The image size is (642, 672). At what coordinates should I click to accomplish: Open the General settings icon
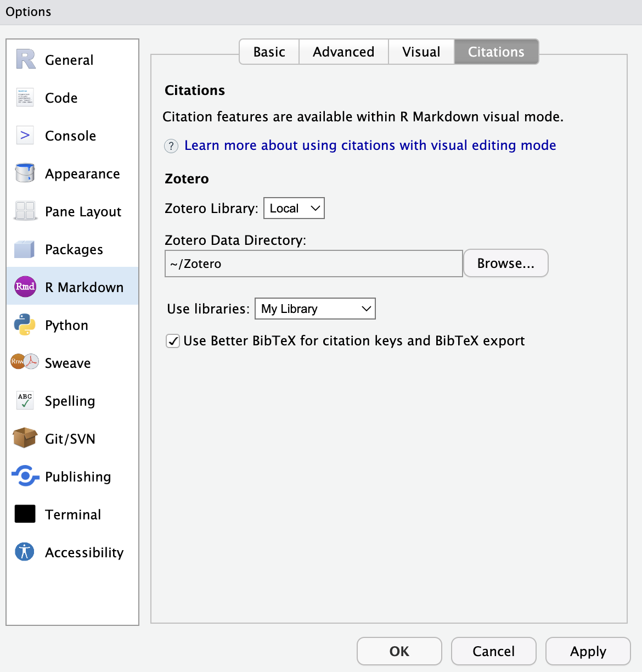point(24,59)
